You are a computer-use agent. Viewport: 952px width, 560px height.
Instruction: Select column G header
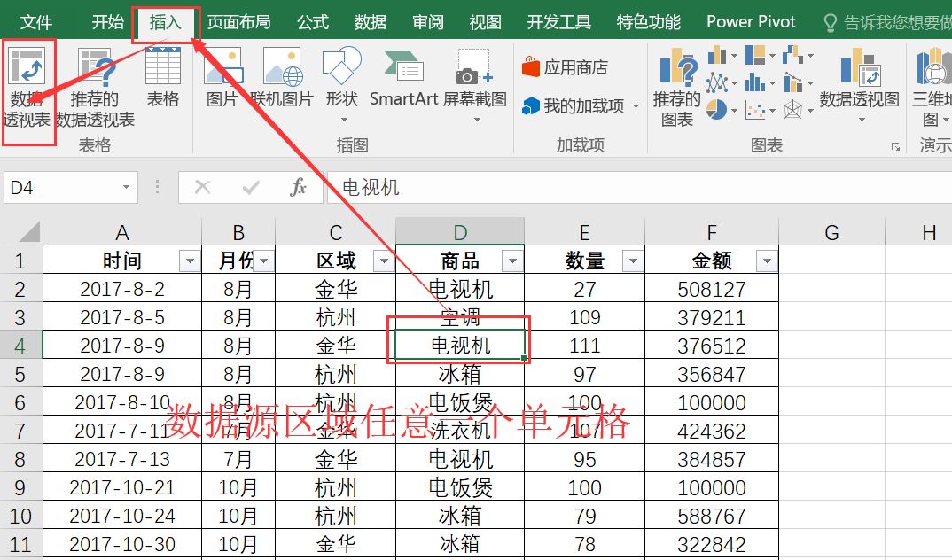[831, 232]
